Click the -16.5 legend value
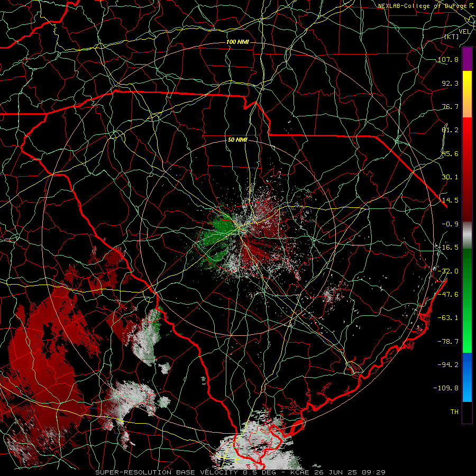 pos(448,248)
